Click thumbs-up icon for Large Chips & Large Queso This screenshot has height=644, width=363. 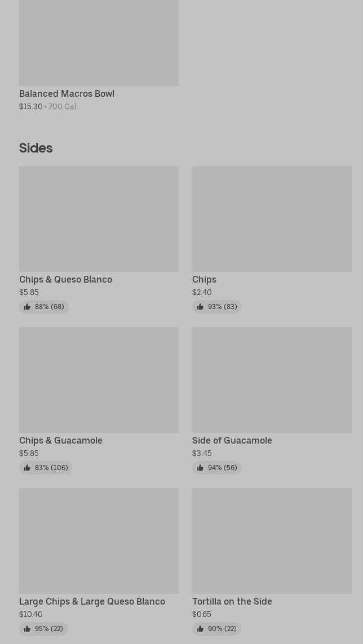coord(27,629)
